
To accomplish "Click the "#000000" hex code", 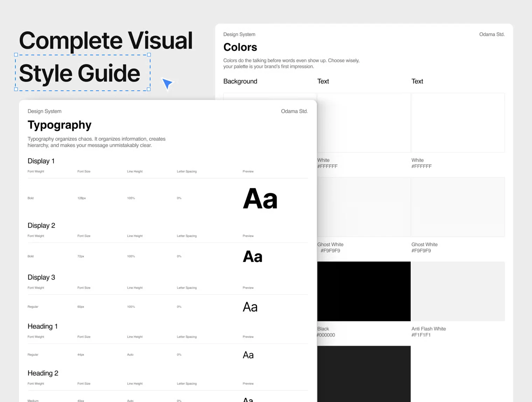I will pos(326,335).
